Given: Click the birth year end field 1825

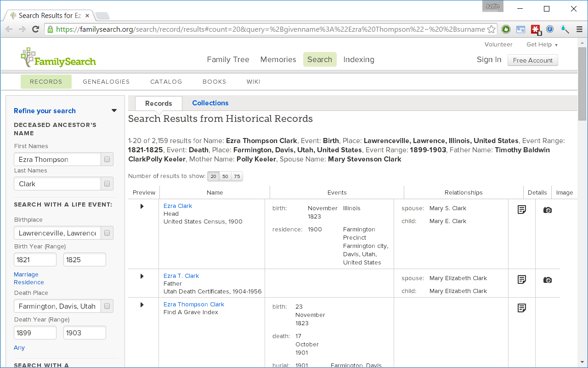Looking at the screenshot, I should coord(85,259).
